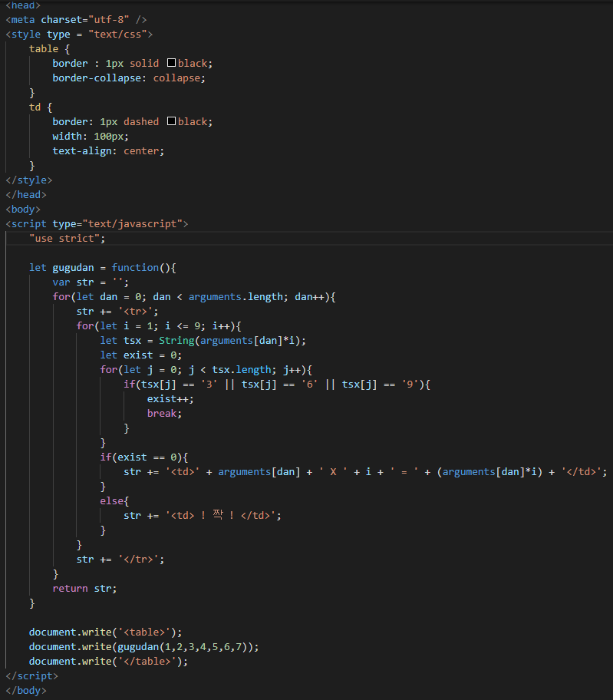613x700 pixels.
Task: Click 'dan++' in the outer for loop
Action: point(310,297)
